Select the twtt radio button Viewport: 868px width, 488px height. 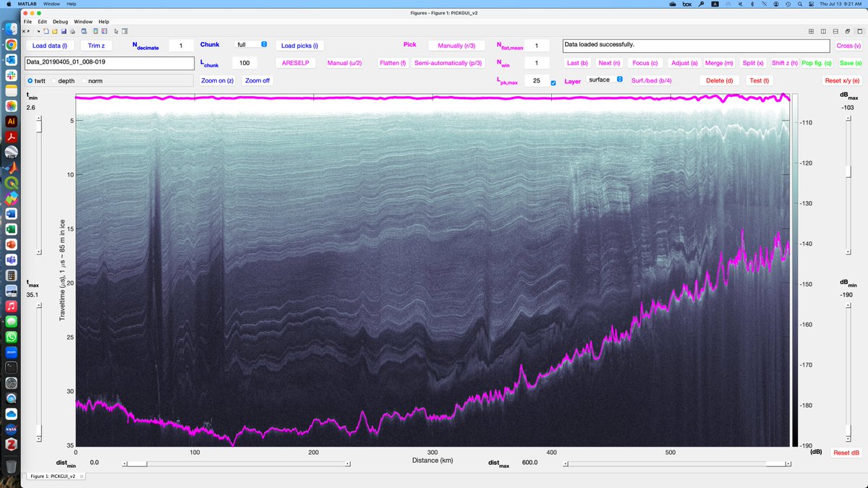(x=30, y=80)
